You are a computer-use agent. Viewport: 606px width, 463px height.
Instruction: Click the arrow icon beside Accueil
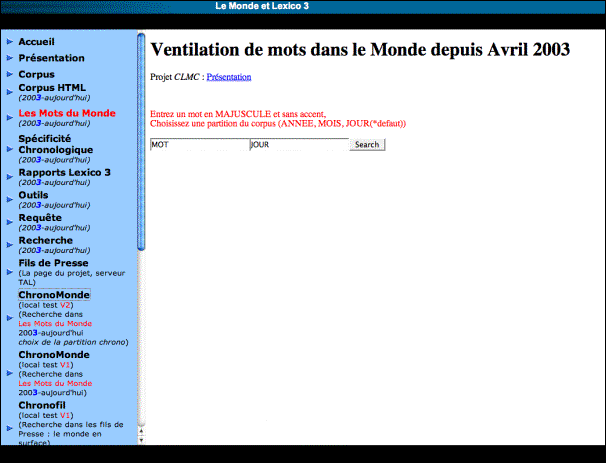(x=10, y=41)
